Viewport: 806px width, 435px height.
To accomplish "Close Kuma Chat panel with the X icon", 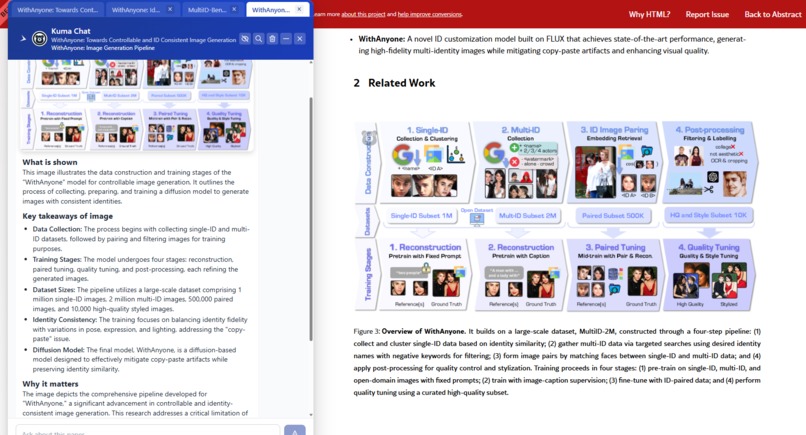I will pyautogui.click(x=300, y=39).
